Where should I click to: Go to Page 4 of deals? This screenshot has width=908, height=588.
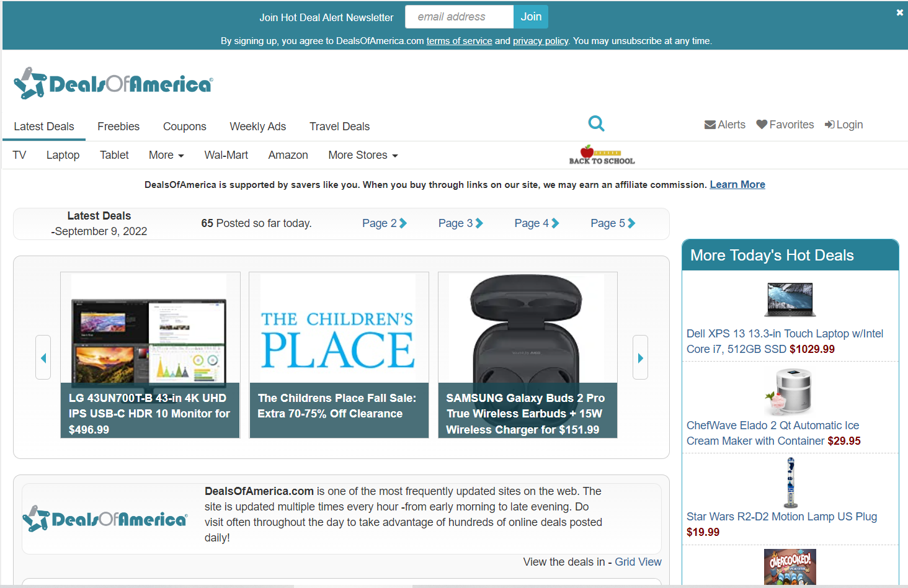(x=536, y=223)
